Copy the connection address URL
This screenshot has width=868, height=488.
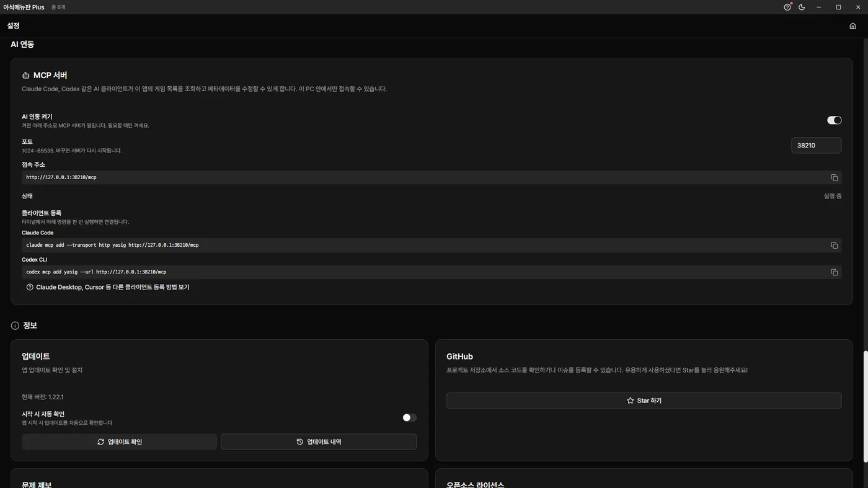pyautogui.click(x=834, y=178)
